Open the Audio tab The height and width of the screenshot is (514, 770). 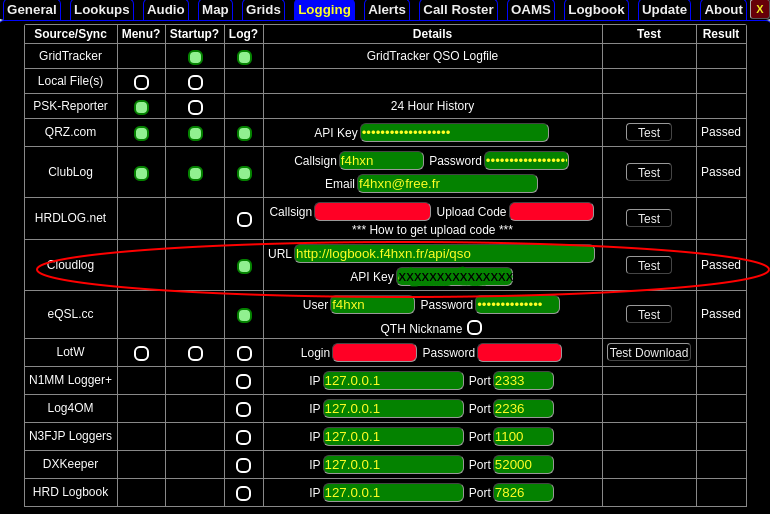click(x=166, y=10)
